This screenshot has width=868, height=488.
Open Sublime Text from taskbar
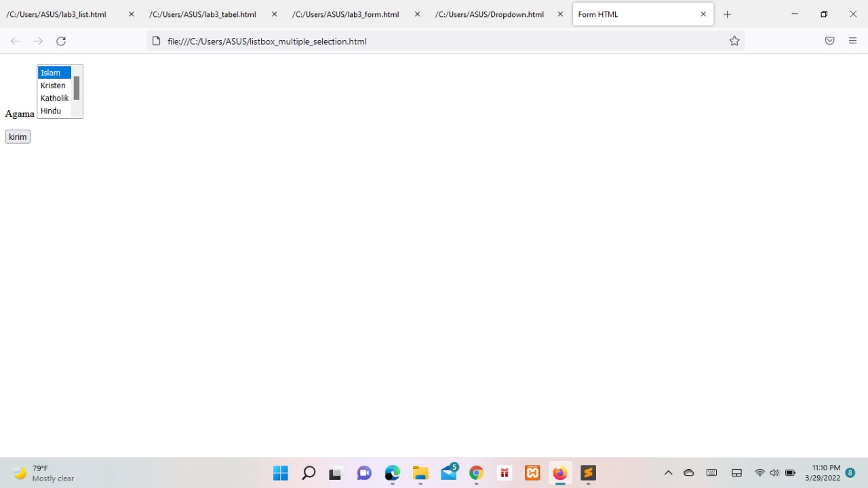pyautogui.click(x=588, y=473)
